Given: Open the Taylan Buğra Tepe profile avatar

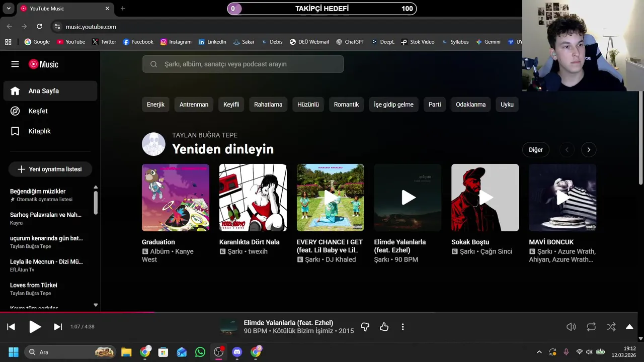Looking at the screenshot, I should pos(153,144).
